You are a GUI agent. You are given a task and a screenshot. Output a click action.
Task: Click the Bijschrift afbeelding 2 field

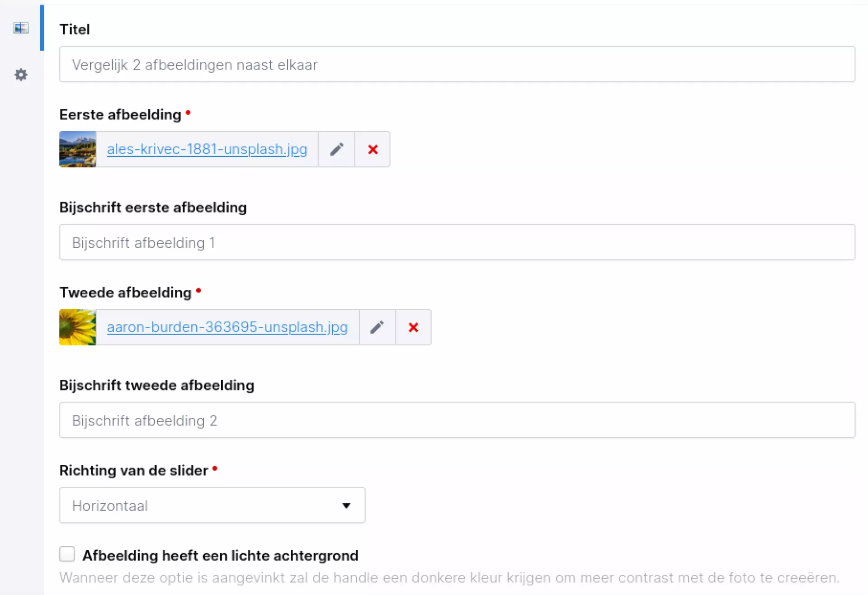pos(457,420)
